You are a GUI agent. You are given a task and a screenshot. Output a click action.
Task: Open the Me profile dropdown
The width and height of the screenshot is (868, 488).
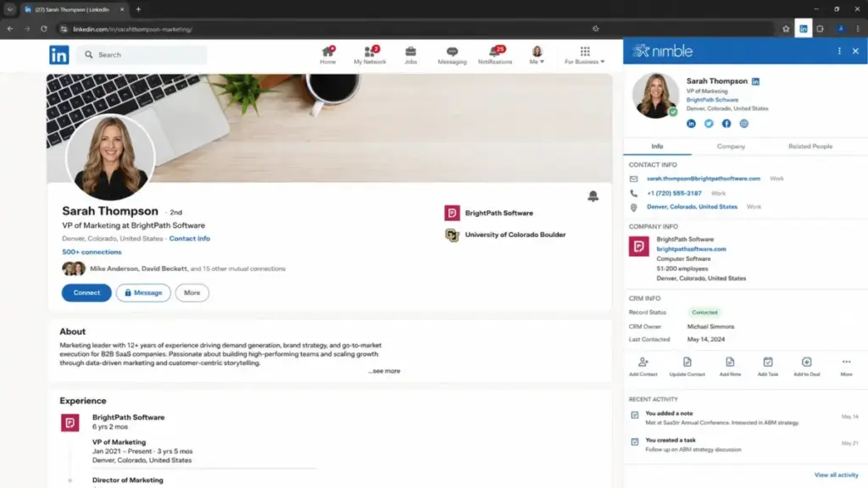pyautogui.click(x=537, y=55)
